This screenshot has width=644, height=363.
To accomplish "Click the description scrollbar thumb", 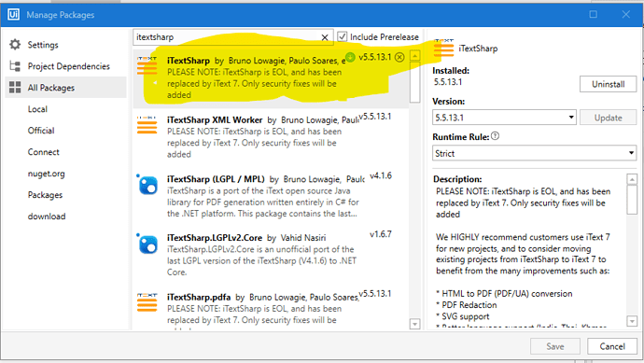I will pyautogui.click(x=632, y=200).
